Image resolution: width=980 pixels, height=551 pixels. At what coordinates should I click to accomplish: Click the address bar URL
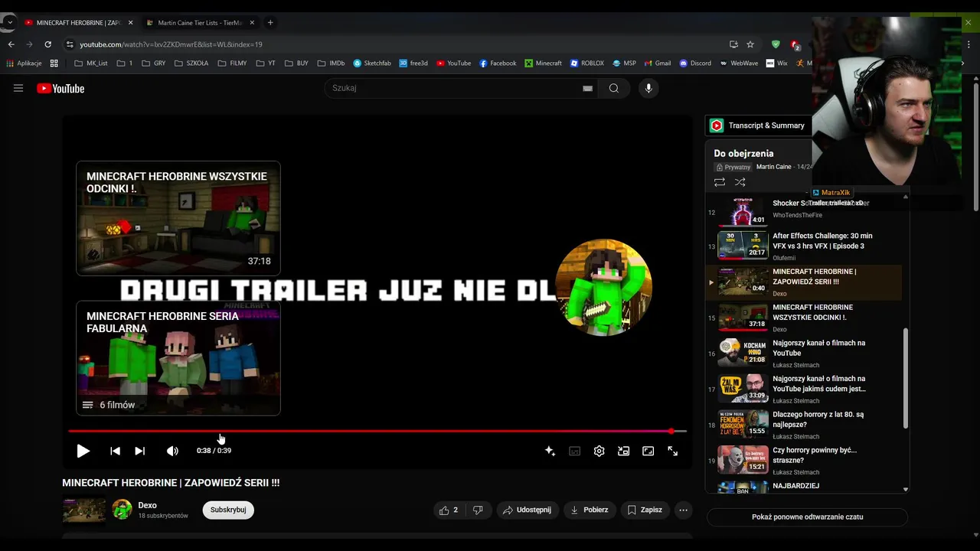[171, 44]
